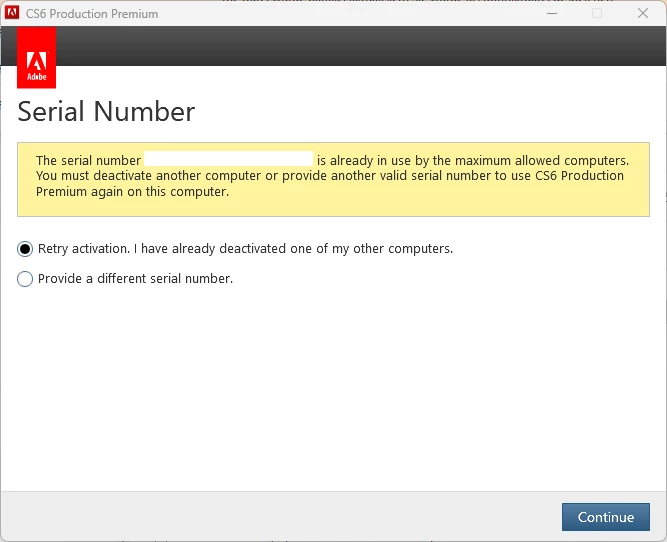Click the text 'You must deactivate another computer'
Screen dimensions: 667x542
tap(148, 176)
